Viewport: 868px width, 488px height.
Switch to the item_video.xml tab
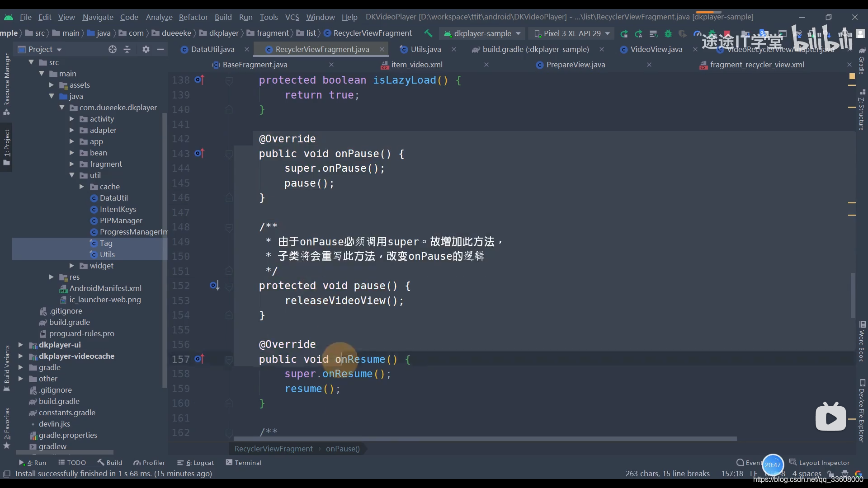click(x=416, y=65)
